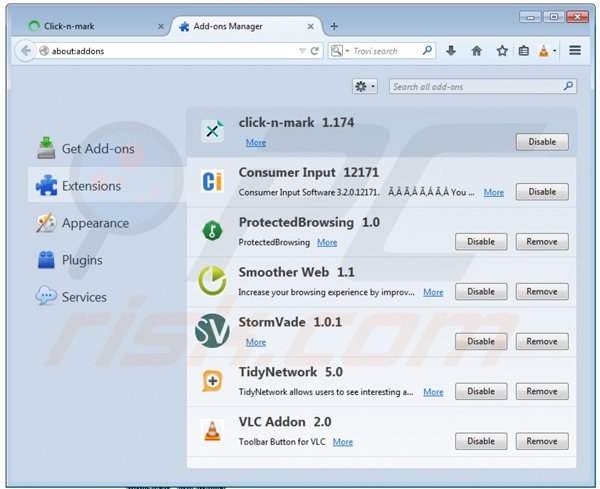Screen dimensions: 600x489
Task: Click the VLC cone toolbar button
Action: point(543,51)
